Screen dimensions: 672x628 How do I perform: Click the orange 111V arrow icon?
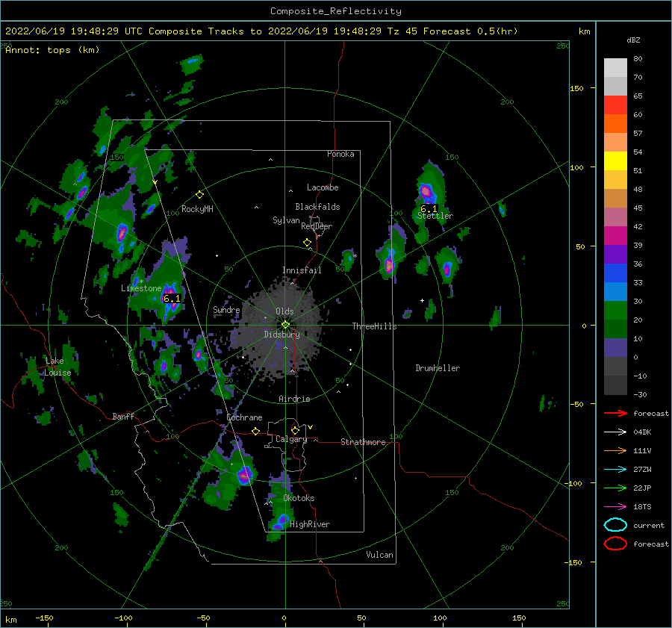(615, 450)
